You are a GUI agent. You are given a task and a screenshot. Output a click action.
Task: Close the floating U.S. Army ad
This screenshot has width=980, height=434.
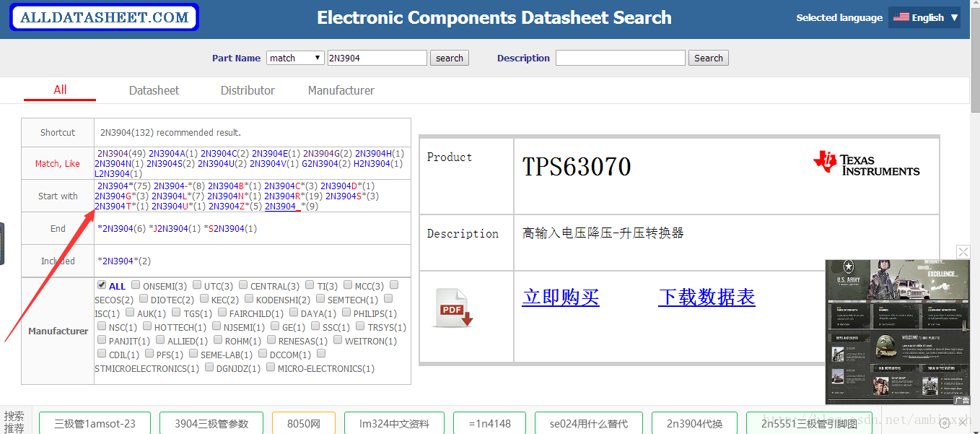(x=963, y=252)
